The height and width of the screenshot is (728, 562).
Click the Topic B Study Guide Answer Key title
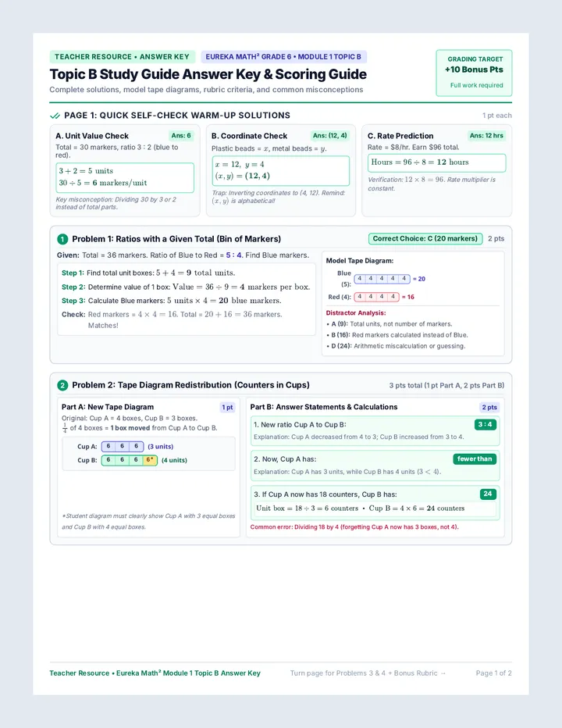[x=208, y=74]
